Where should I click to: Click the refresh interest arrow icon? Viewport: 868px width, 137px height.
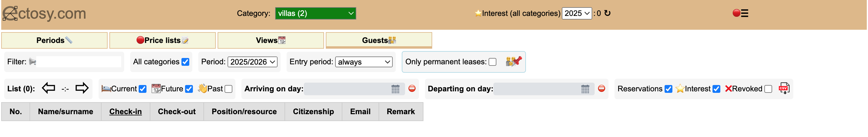click(x=607, y=13)
